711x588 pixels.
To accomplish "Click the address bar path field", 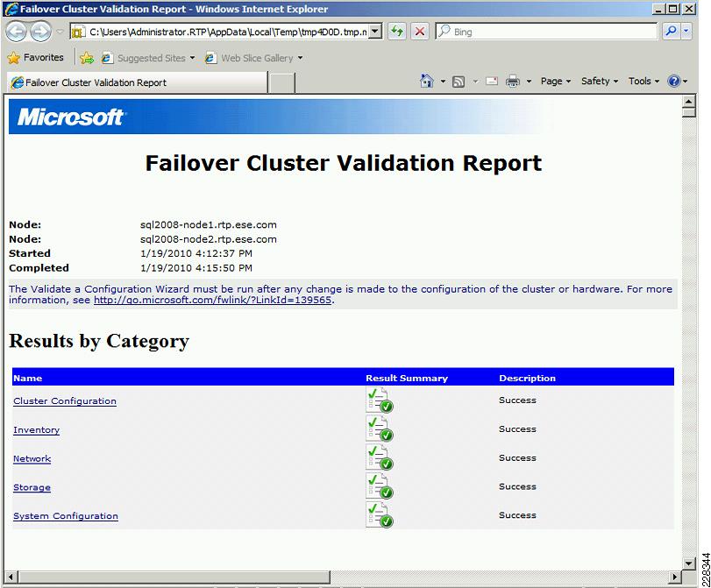I will (x=228, y=32).
